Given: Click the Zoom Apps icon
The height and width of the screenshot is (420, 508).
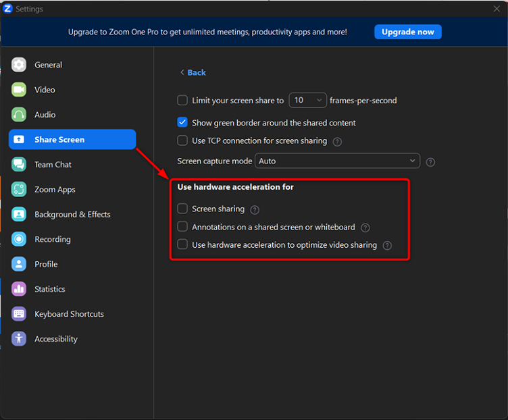Looking at the screenshot, I should [x=19, y=190].
